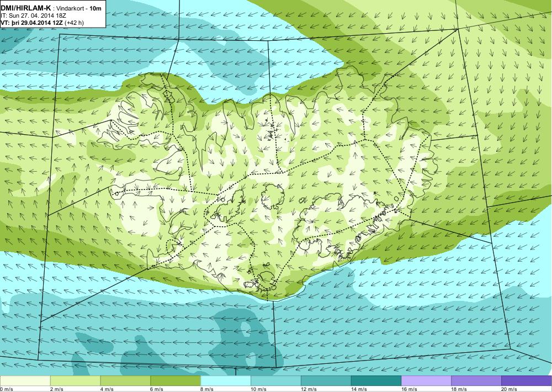Pick the dark purple above-20 m/s legend swatch
Image resolution: width=552 pixels, height=392 pixels.
pyautogui.click(x=527, y=381)
